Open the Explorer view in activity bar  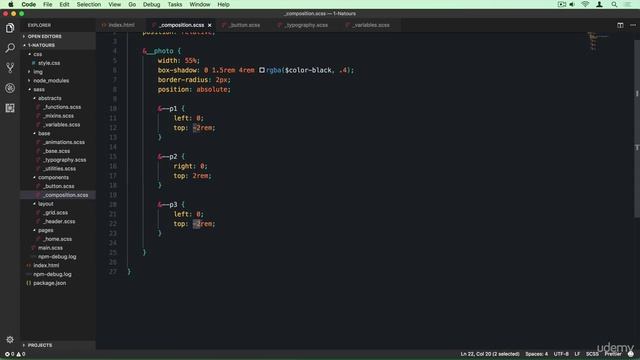coord(10,28)
